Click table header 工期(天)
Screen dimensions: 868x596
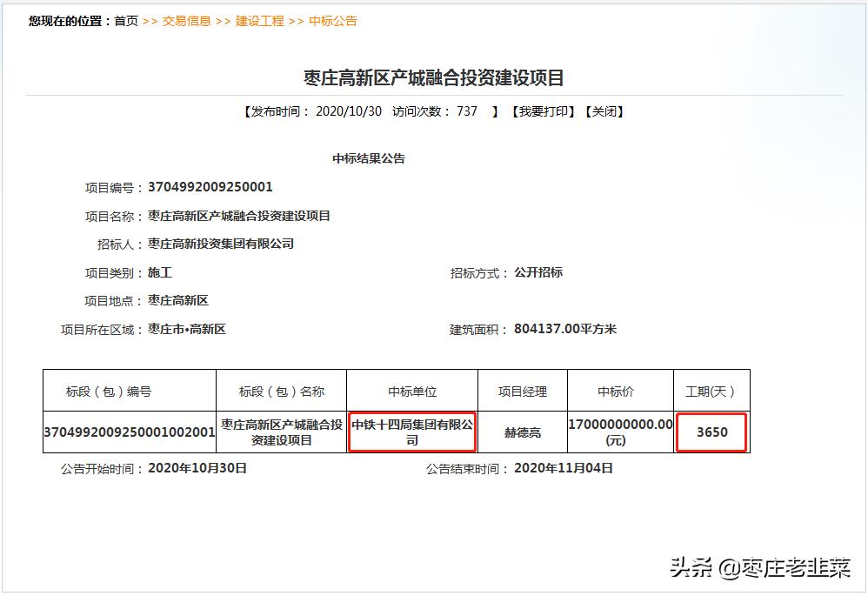click(711, 392)
